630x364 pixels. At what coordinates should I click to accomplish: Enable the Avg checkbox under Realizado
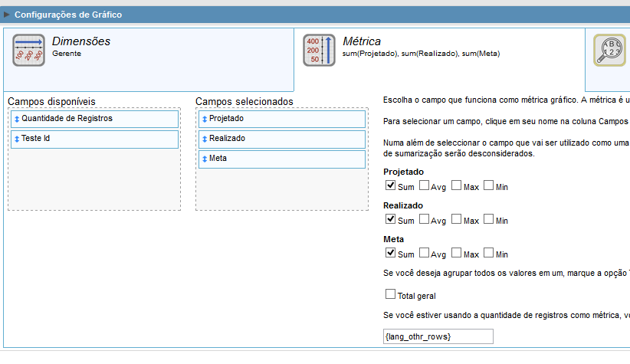pos(424,220)
